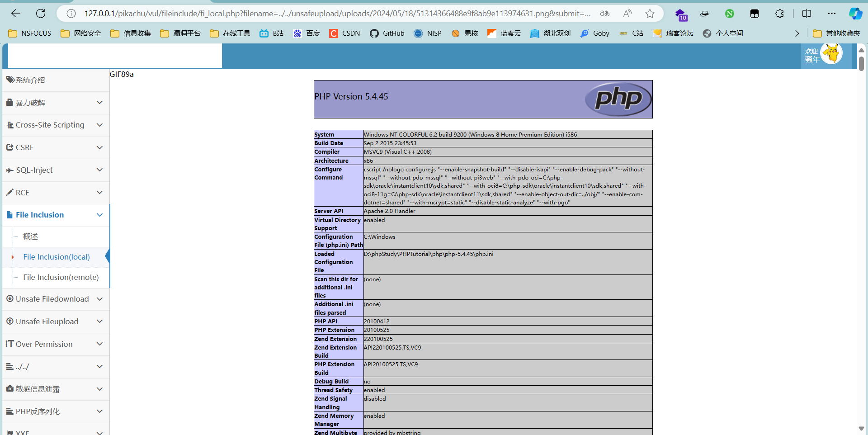Click the address bar URL field
The height and width of the screenshot is (435, 868).
(x=337, y=14)
